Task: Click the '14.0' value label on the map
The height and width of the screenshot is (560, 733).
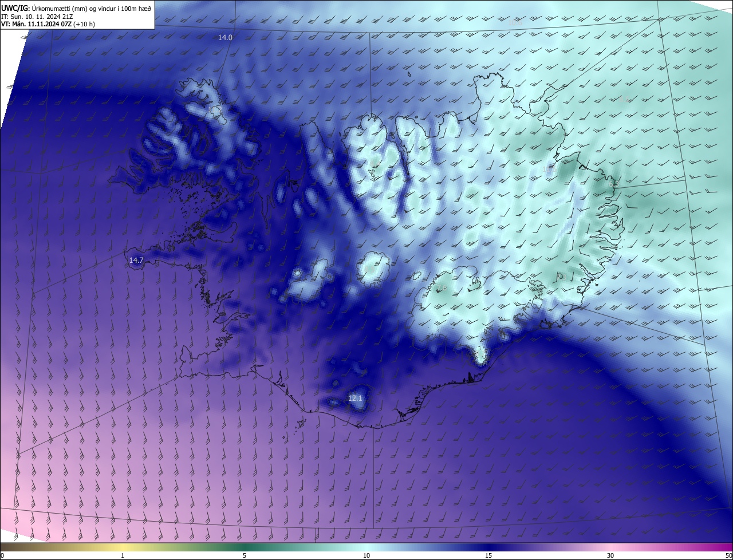Action: point(225,37)
